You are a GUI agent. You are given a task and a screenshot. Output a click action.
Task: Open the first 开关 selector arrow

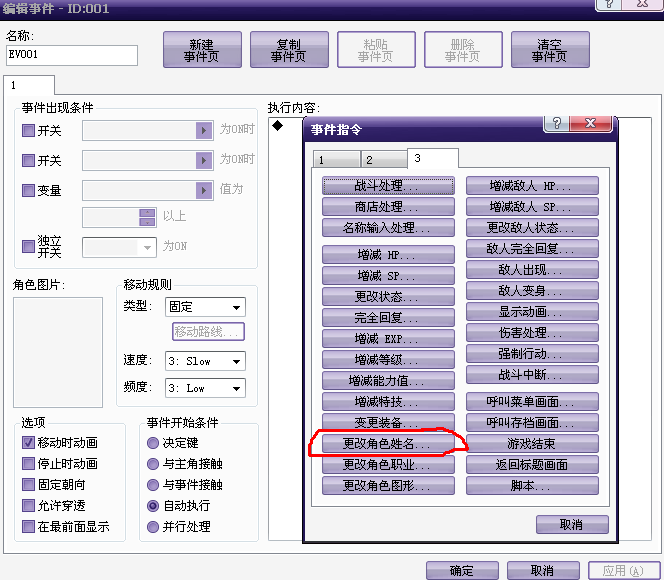click(x=204, y=130)
